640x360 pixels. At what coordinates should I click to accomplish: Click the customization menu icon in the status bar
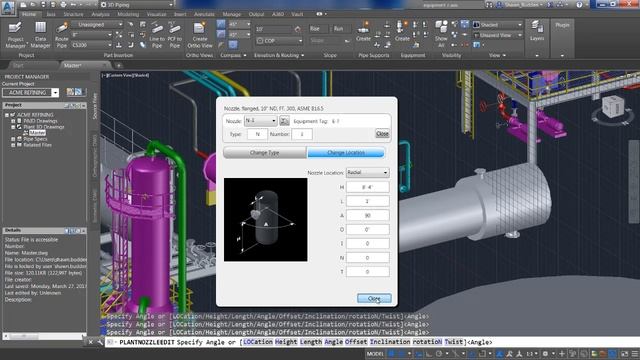click(635, 353)
